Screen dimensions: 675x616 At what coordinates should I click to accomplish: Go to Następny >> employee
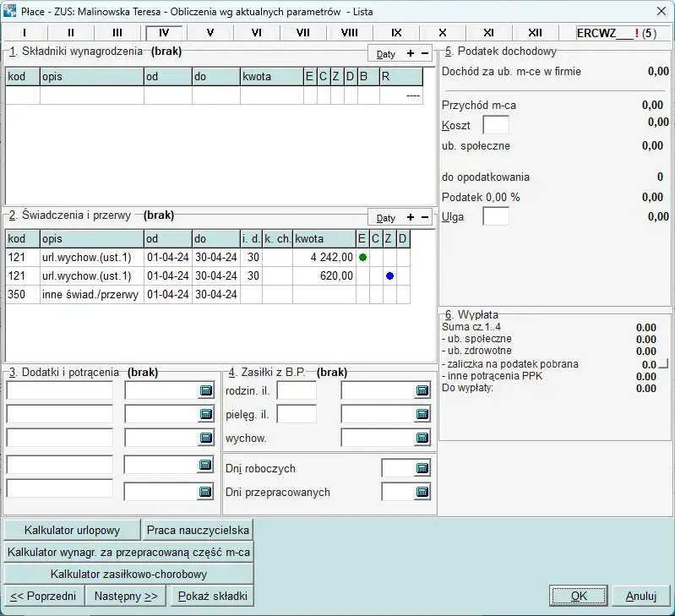[x=126, y=596]
